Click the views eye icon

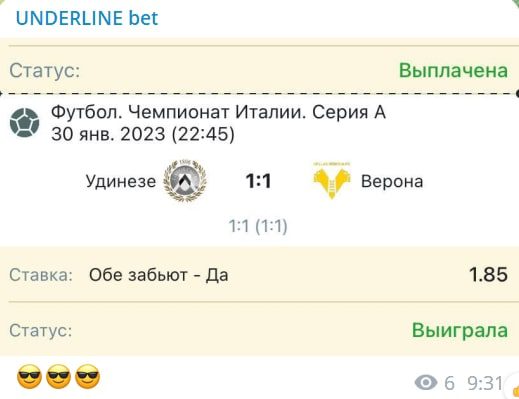click(x=426, y=383)
